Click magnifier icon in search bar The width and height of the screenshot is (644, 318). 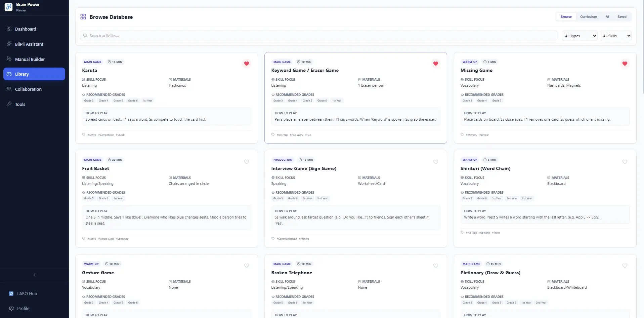(85, 36)
